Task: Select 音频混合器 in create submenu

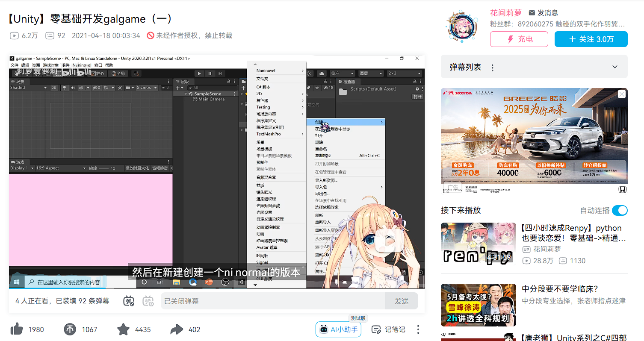Action: point(277,177)
